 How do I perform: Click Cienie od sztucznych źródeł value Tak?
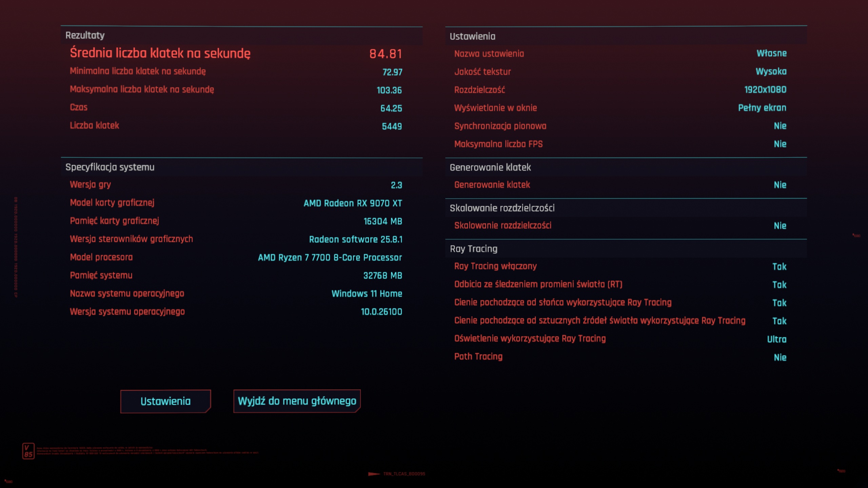(x=780, y=321)
